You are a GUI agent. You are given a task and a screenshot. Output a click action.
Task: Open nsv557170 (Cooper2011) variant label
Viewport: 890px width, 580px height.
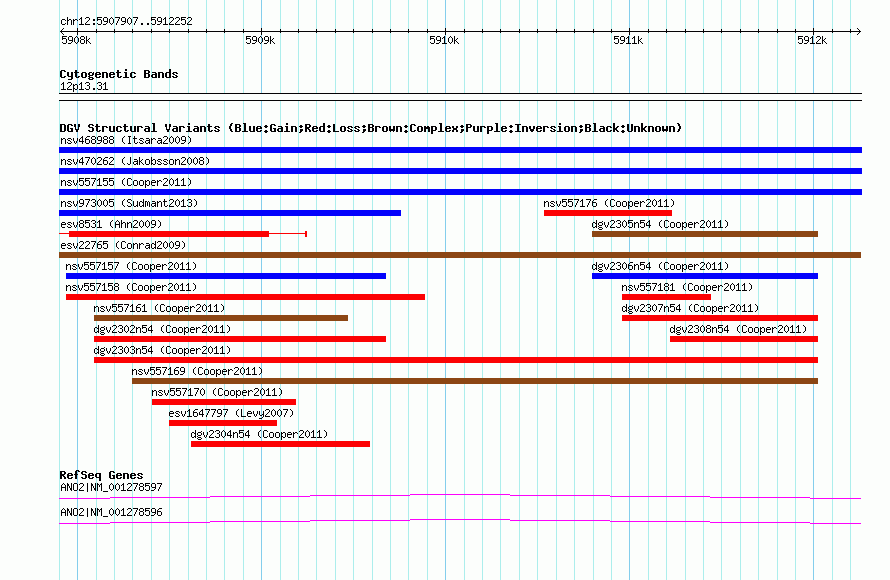pyautogui.click(x=217, y=392)
